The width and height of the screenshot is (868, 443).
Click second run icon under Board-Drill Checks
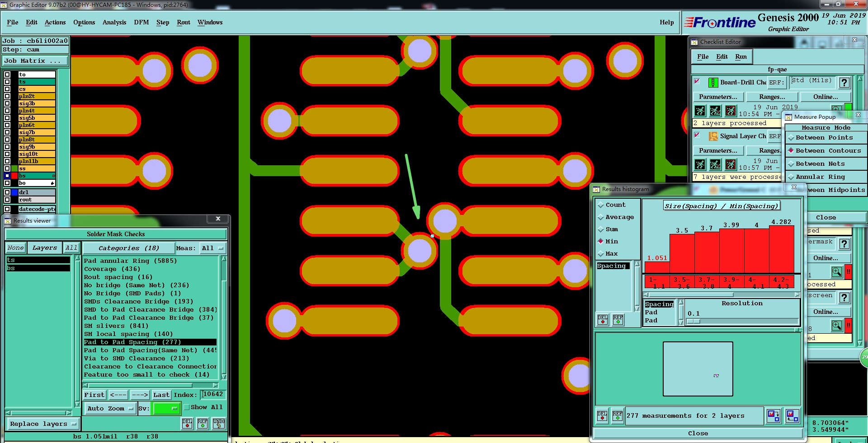(x=715, y=110)
